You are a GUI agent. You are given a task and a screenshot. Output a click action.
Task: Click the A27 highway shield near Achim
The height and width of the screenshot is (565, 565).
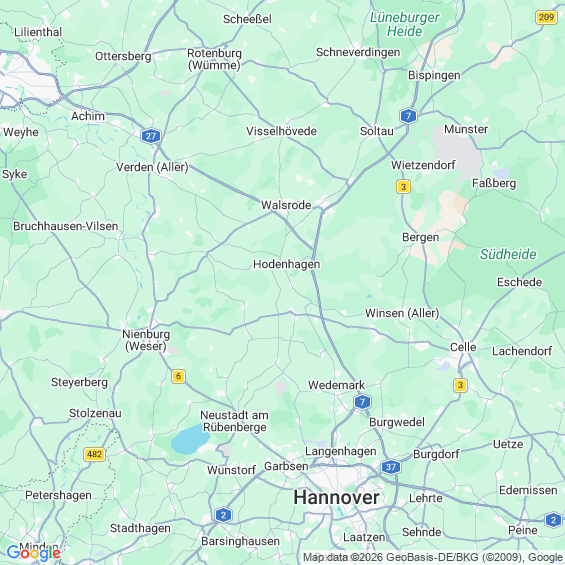tap(151, 136)
